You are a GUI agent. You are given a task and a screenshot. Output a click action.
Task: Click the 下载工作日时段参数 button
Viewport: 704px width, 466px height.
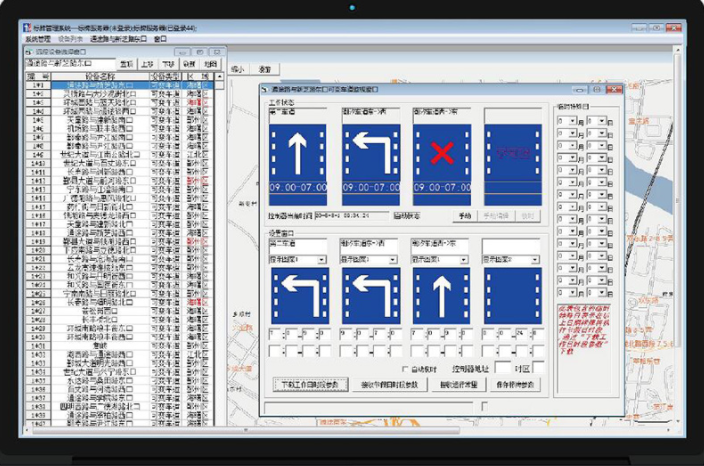(311, 385)
